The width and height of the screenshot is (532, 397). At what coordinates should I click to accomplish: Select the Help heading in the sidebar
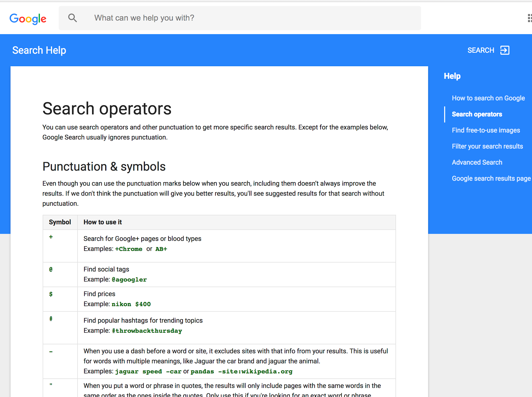(452, 76)
